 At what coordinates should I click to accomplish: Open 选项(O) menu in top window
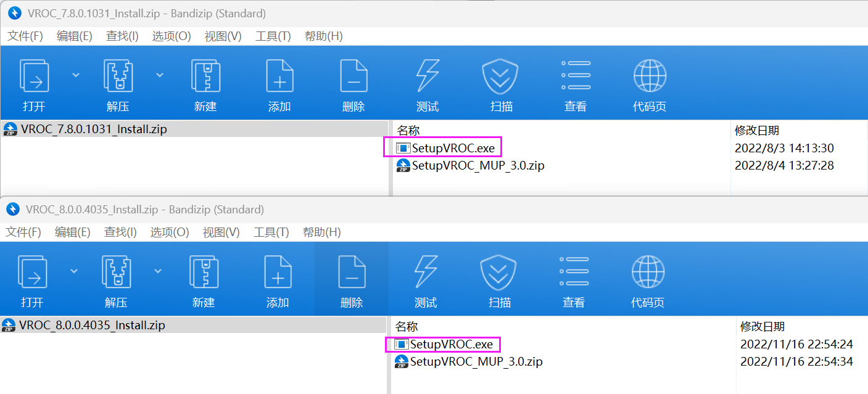point(172,36)
